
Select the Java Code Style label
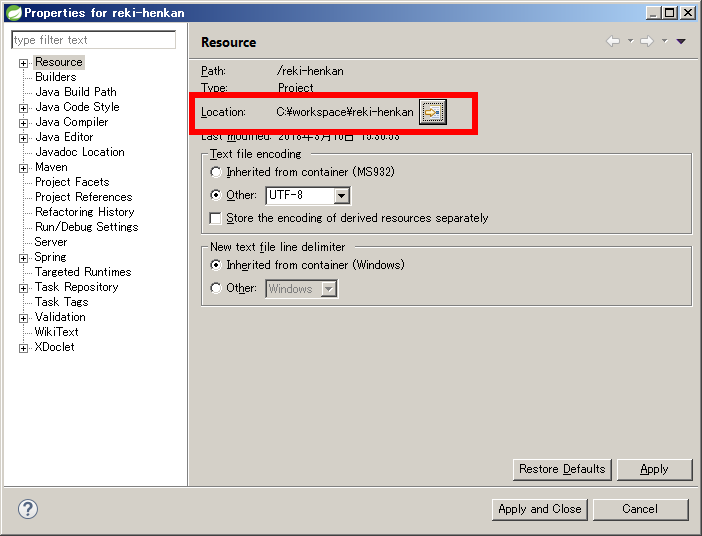[x=77, y=107]
